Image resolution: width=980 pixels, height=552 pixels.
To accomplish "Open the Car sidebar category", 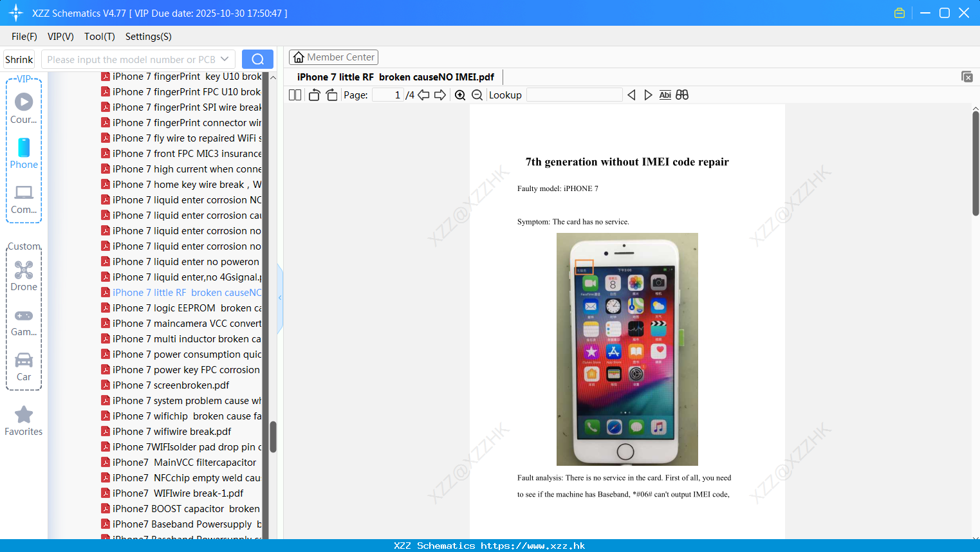I will coord(24,367).
